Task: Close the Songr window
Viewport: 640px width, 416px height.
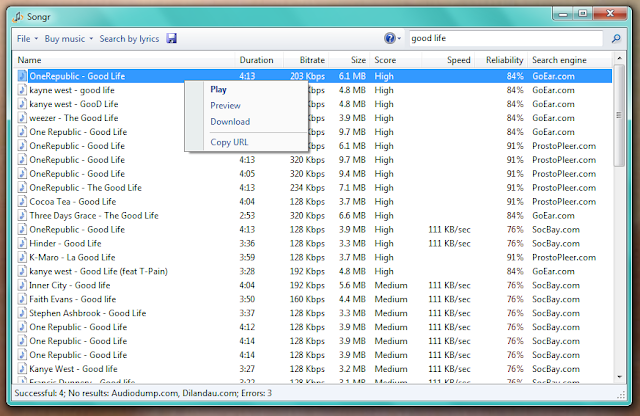Action: 610,14
